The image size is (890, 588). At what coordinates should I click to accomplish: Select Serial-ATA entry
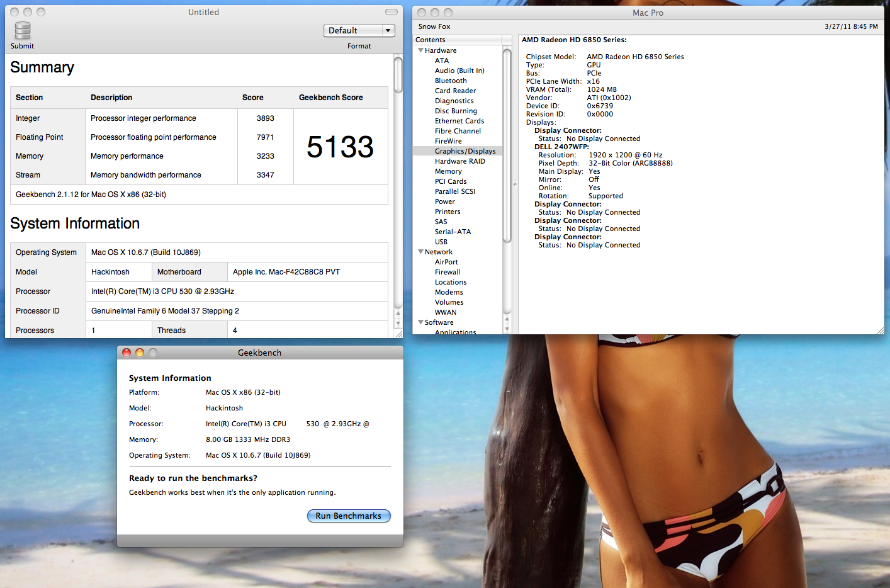(453, 232)
